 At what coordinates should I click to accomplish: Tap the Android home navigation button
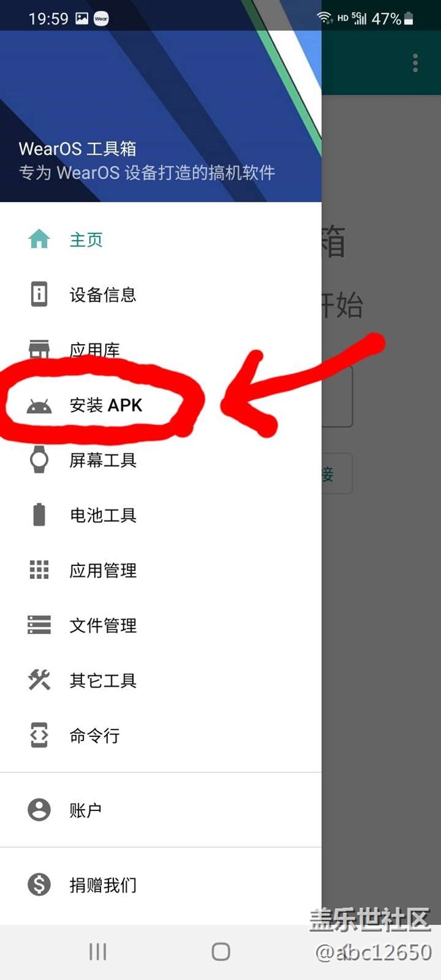pos(220,951)
